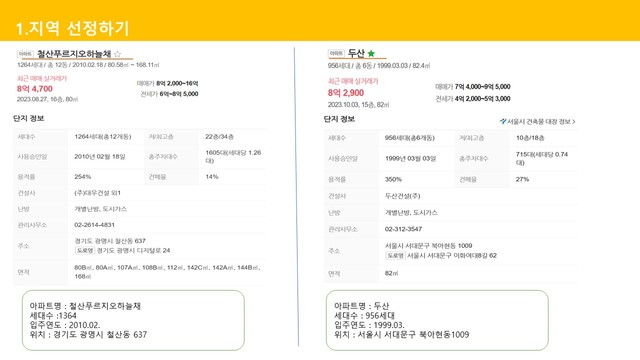Select 매매가 7억 4,000~9억 5,000 range
640x360 pixels.
[473, 87]
